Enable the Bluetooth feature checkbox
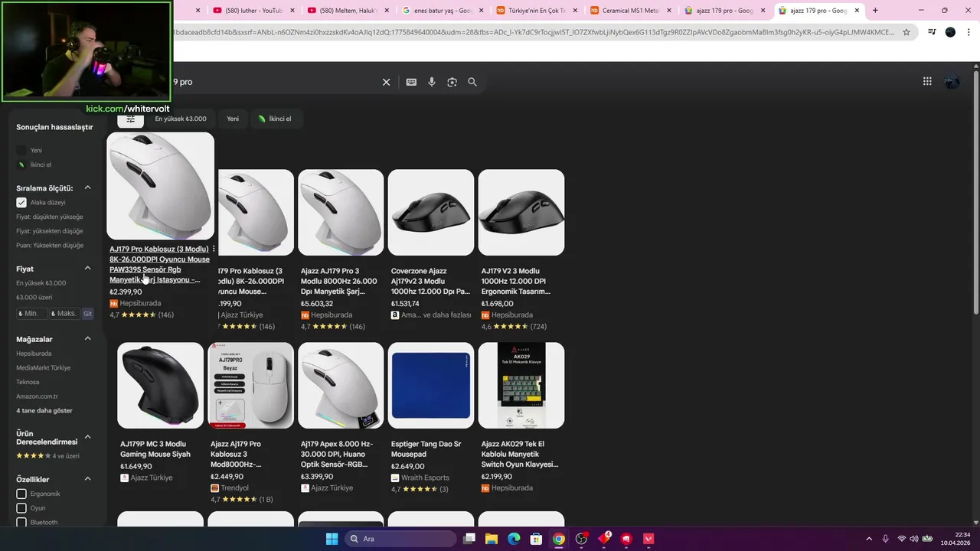The image size is (980, 551). (21, 522)
